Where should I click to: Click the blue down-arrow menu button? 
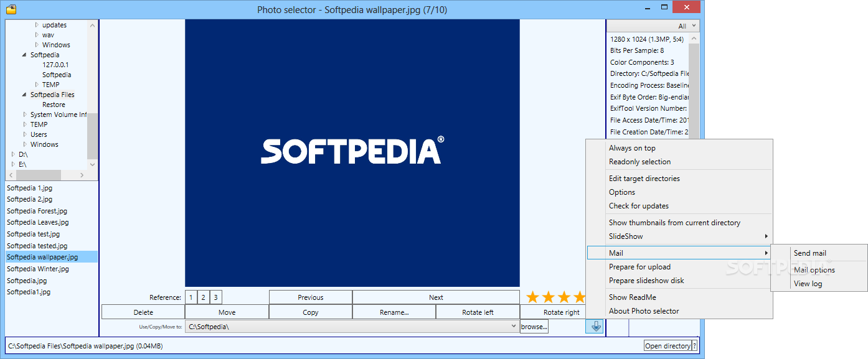tap(595, 327)
